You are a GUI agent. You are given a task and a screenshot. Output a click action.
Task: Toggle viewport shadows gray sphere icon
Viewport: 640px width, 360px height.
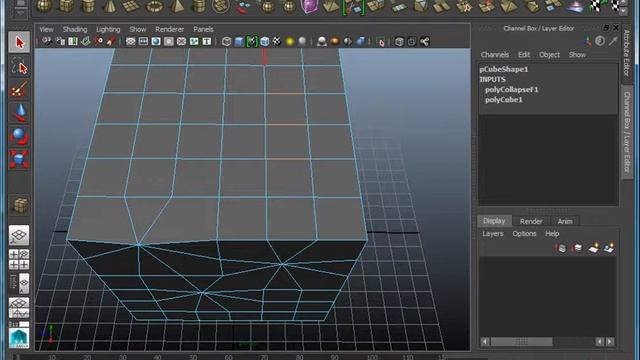point(302,41)
